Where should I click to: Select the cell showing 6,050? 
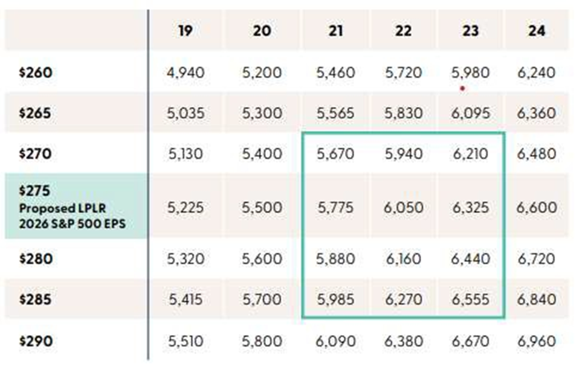(404, 208)
